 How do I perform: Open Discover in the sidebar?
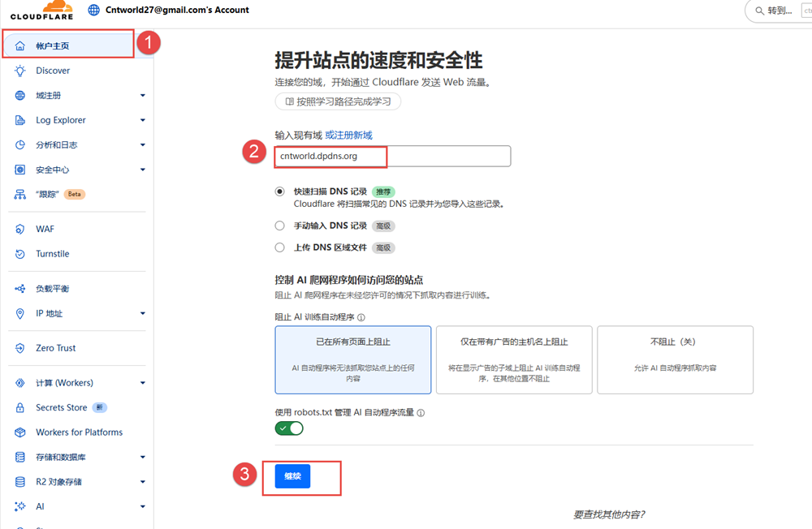coord(76,71)
